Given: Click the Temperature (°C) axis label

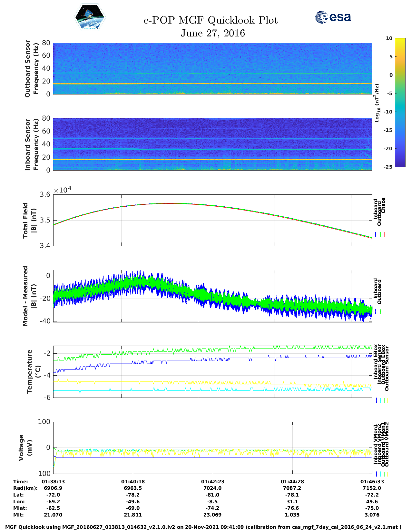Looking at the screenshot, I should [34, 371].
